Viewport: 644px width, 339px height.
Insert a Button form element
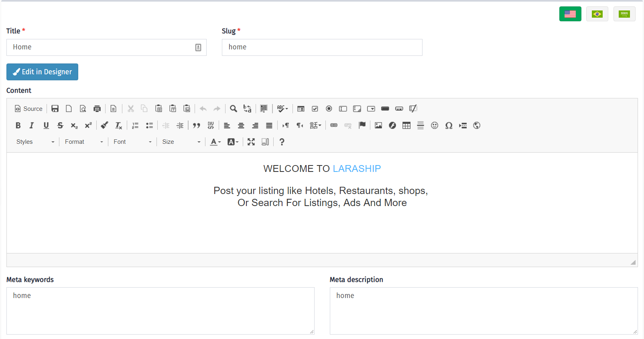pyautogui.click(x=385, y=109)
